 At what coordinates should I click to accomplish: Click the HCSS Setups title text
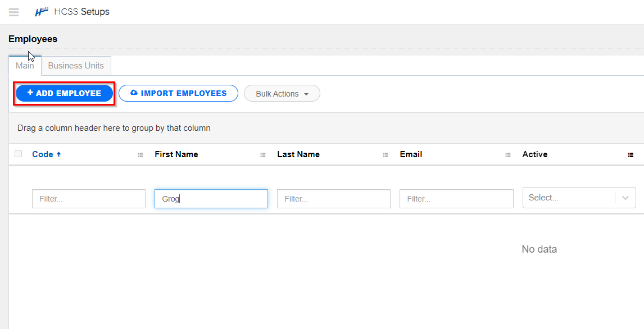(81, 12)
